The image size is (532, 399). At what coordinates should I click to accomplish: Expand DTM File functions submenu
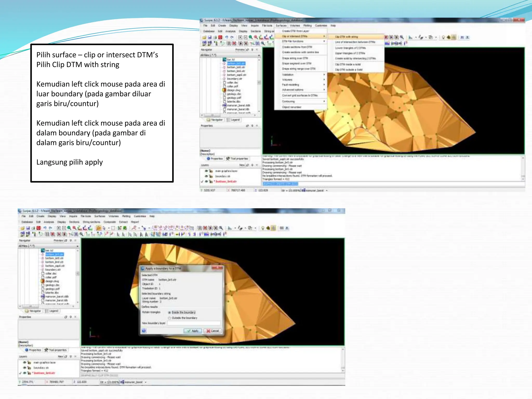click(x=324, y=41)
